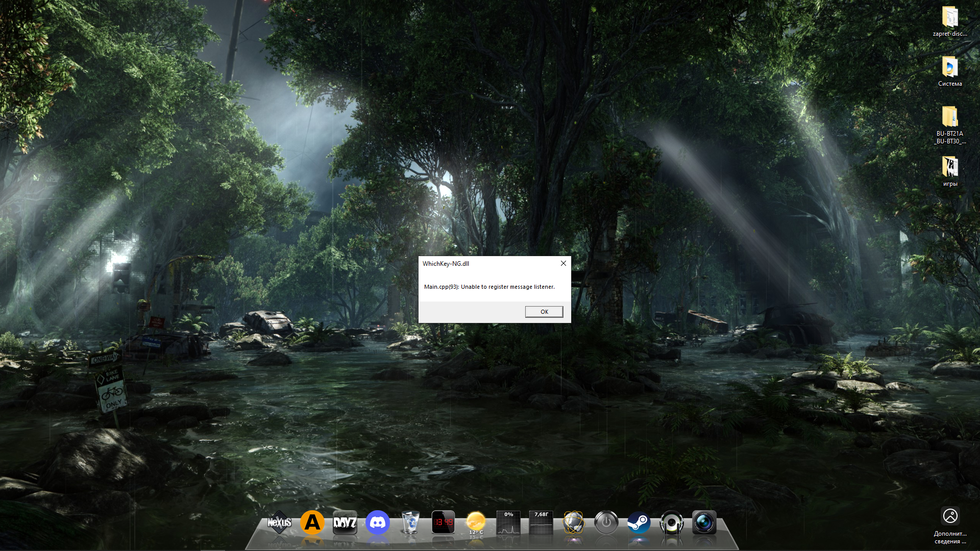Open the headphones speaker audio icon
The height and width of the screenshot is (551, 980).
[671, 522]
